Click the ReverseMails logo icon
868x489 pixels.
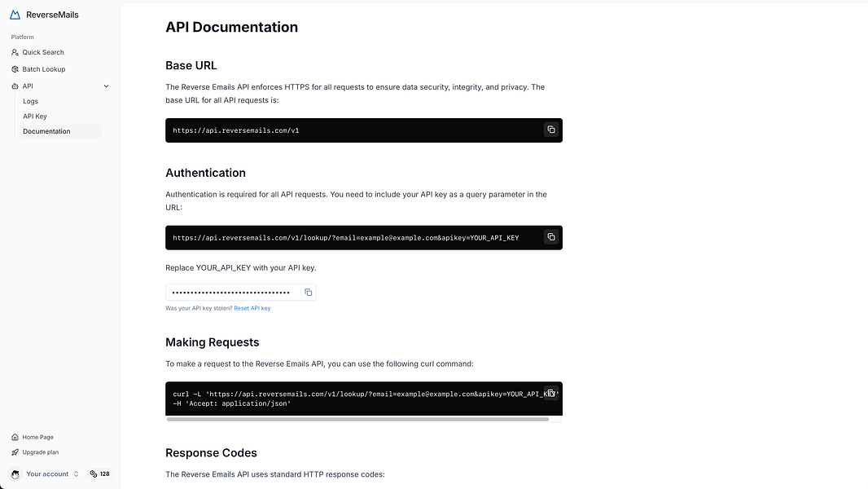[x=15, y=15]
